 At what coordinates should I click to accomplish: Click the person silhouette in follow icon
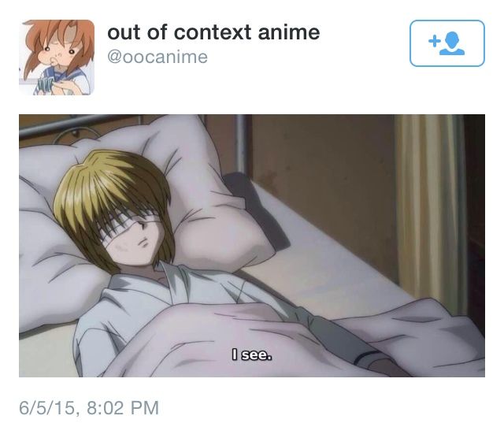[453, 44]
